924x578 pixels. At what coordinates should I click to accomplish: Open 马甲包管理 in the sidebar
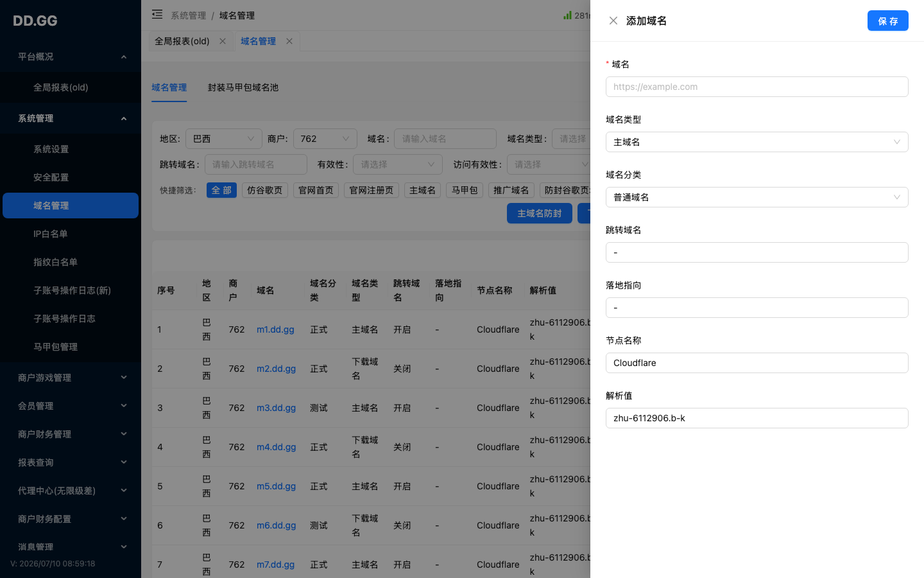[71, 347]
